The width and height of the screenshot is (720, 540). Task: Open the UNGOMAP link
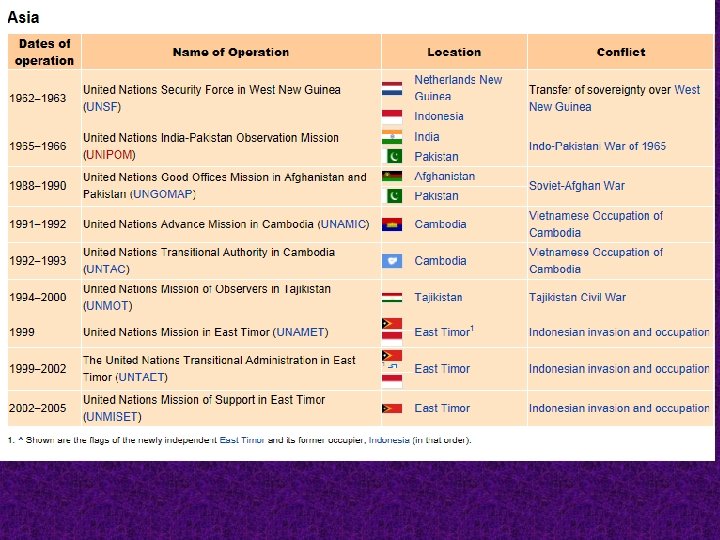click(163, 194)
